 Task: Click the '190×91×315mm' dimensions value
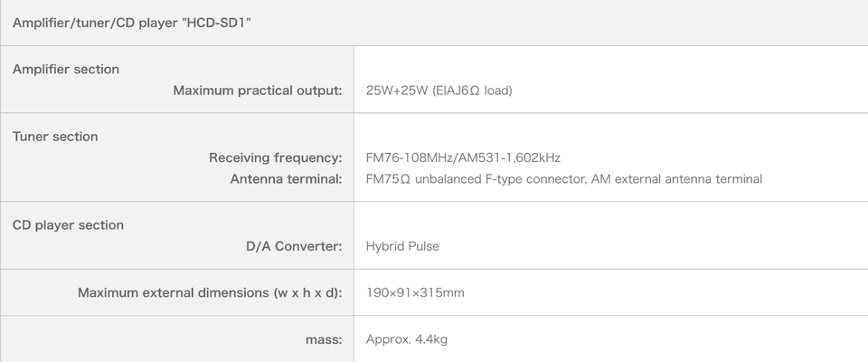click(x=415, y=292)
